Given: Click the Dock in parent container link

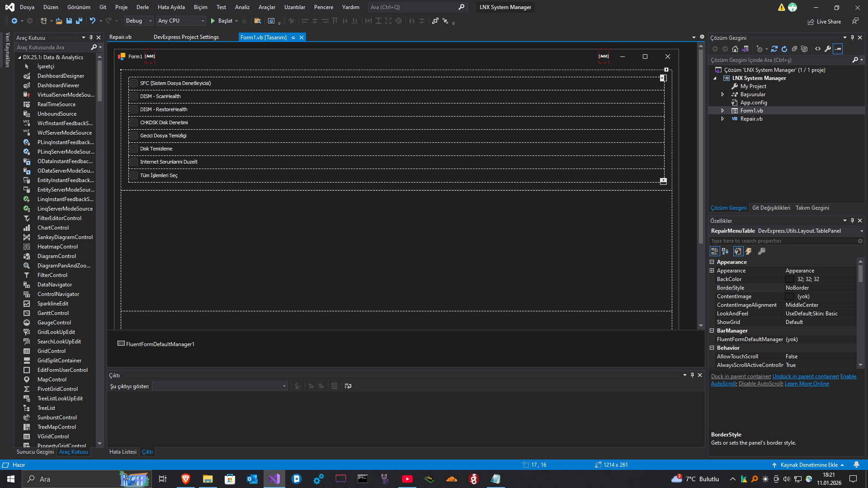Looking at the screenshot, I should click(741, 376).
